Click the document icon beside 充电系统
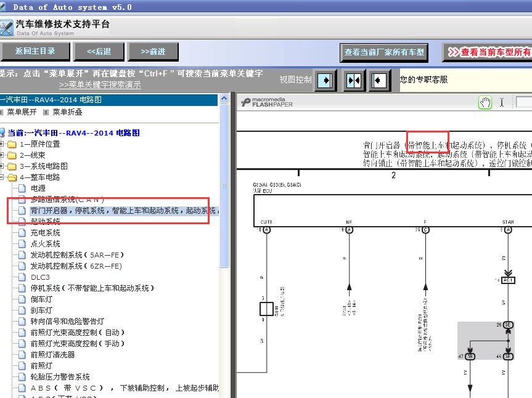This screenshot has width=532, height=398. click(x=22, y=233)
